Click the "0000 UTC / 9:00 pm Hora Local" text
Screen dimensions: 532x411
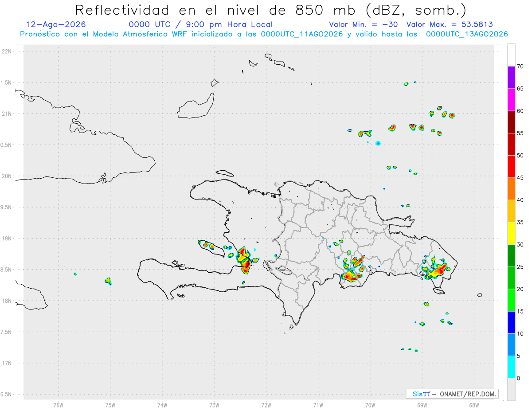[x=201, y=24]
